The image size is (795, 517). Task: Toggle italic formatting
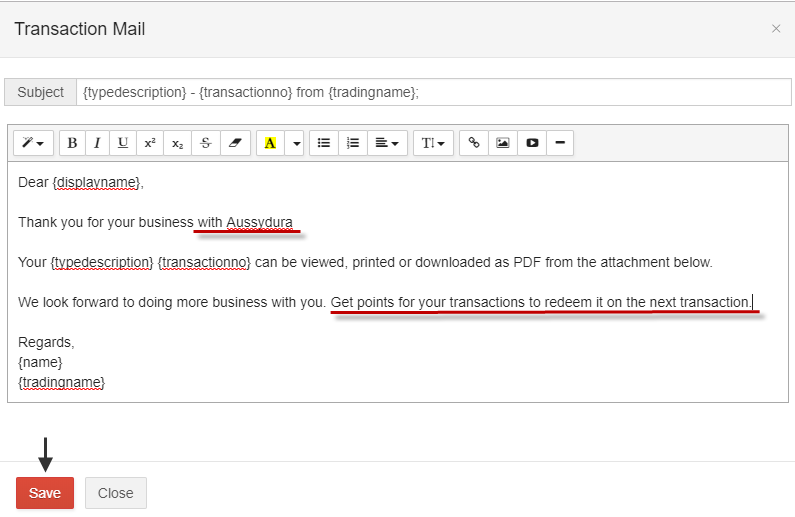point(97,143)
